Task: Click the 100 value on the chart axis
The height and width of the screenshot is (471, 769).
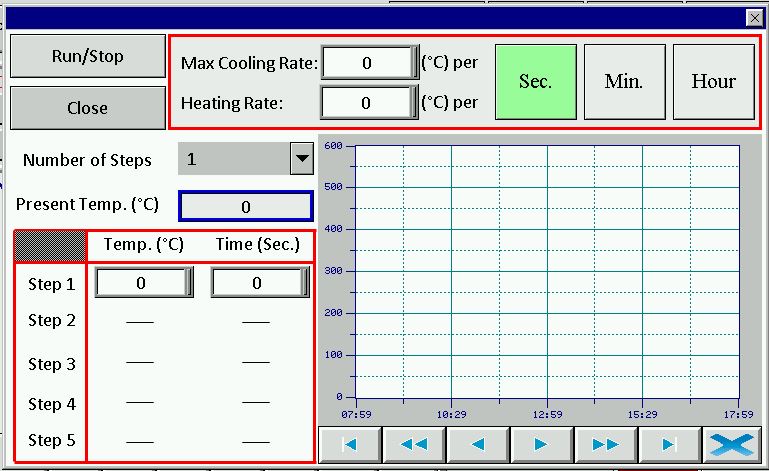Action: click(333, 355)
